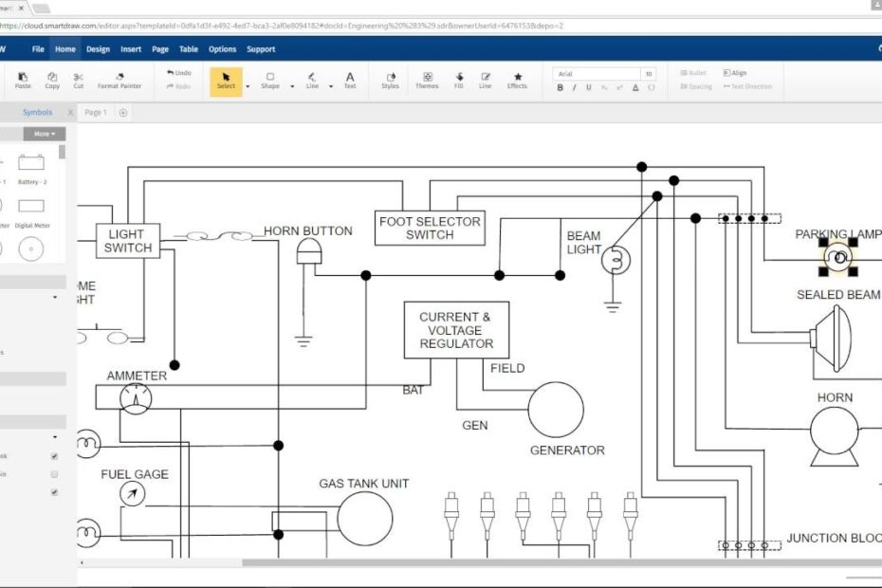The height and width of the screenshot is (588, 882).
Task: Click the Fill tool
Action: (459, 81)
